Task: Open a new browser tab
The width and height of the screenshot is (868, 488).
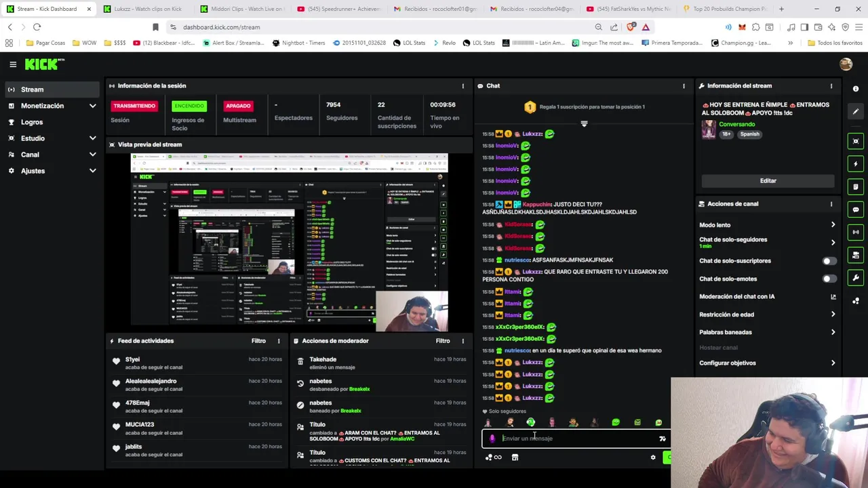Action: [781, 9]
